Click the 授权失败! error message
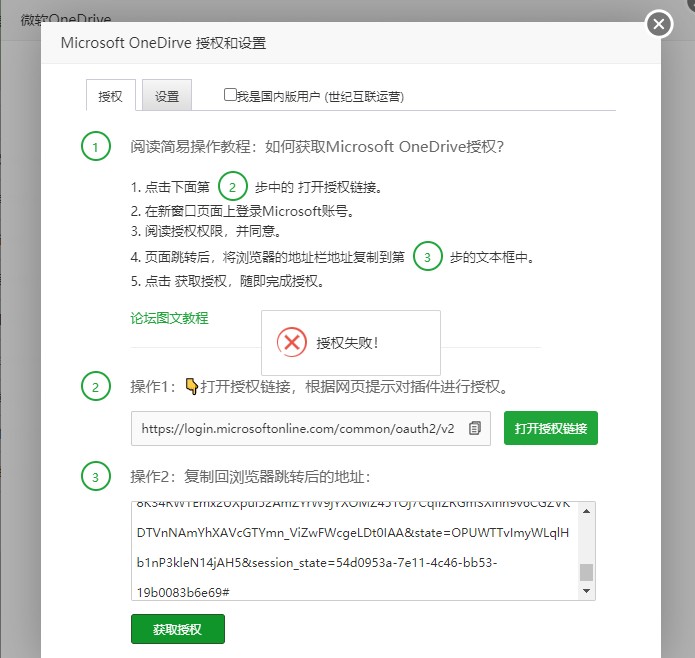The image size is (695, 658). click(x=348, y=343)
